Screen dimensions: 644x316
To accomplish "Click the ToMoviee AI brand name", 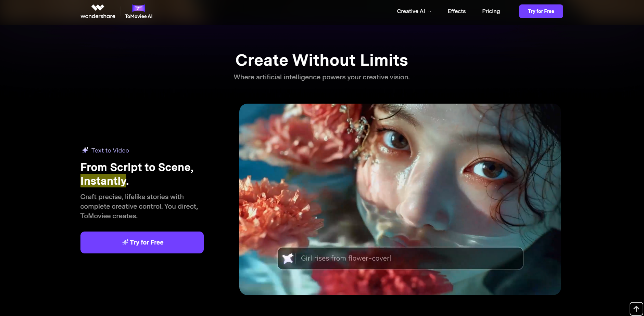I will [139, 16].
